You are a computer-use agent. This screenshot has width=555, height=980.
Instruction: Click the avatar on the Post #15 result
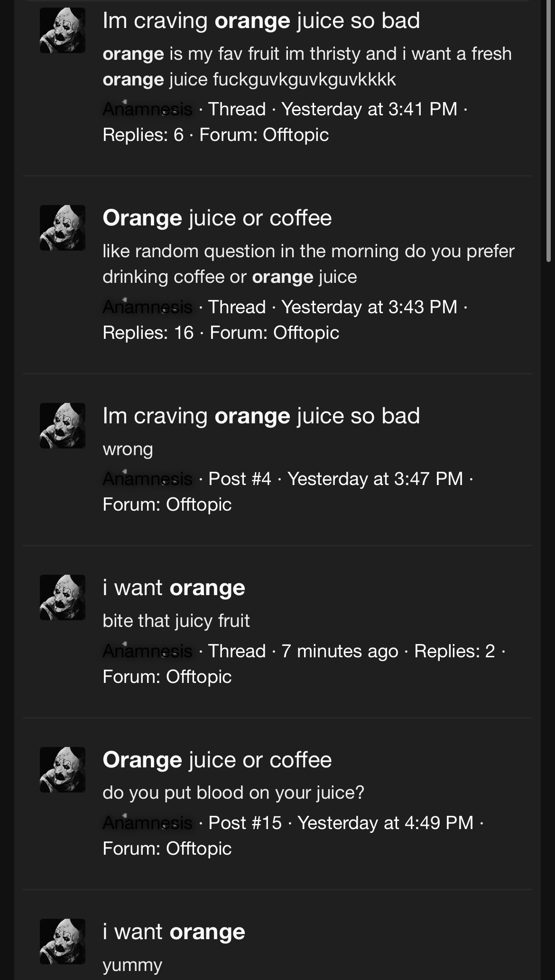63,770
